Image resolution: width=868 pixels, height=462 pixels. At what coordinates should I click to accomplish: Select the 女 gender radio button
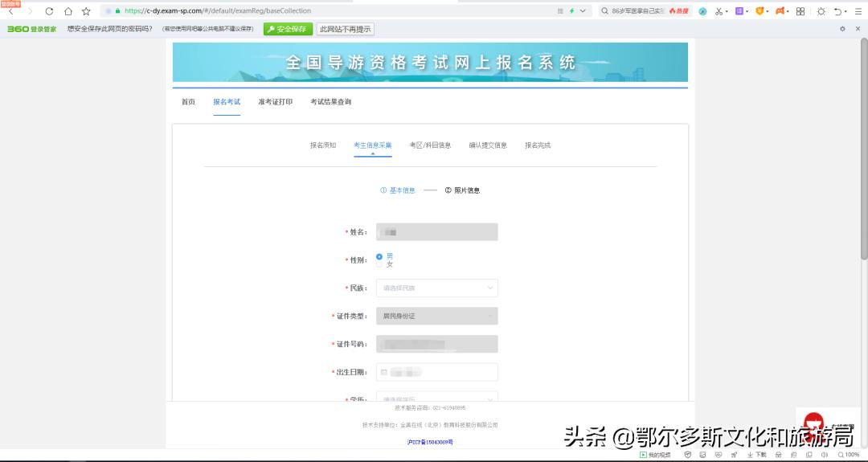pyautogui.click(x=379, y=264)
